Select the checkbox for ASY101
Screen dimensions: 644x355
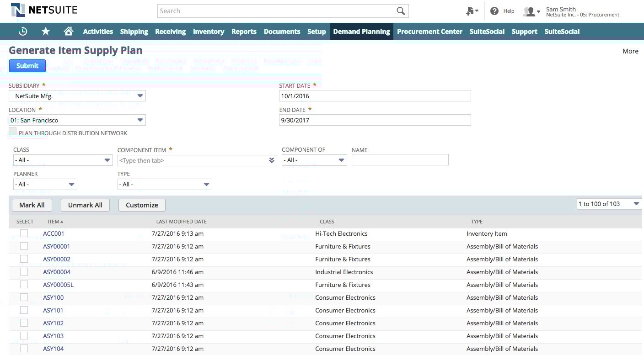pyautogui.click(x=24, y=310)
